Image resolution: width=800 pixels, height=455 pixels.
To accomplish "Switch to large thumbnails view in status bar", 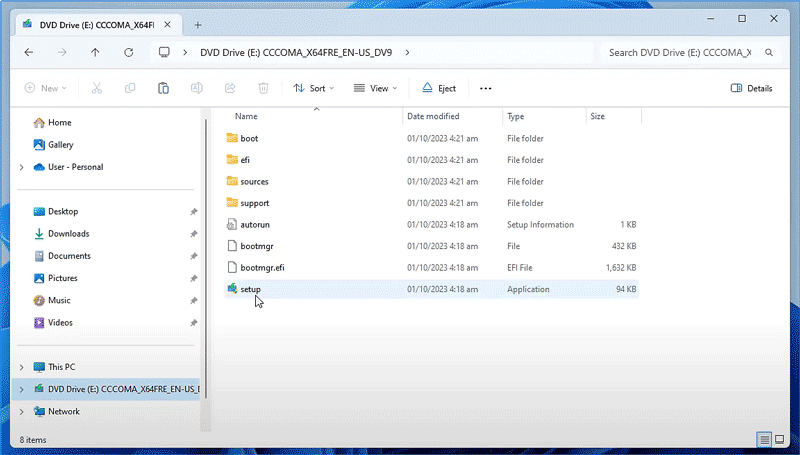I will [780, 439].
